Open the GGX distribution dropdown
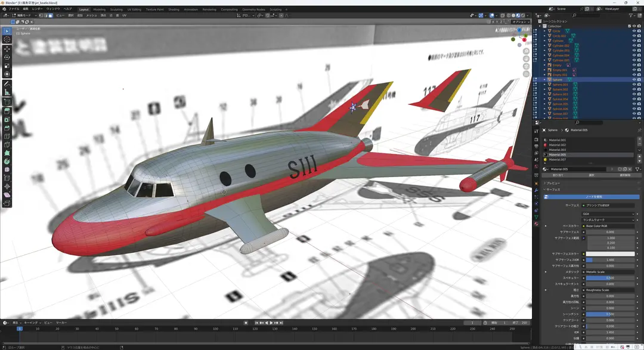Image resolution: width=644 pixels, height=350 pixels. 608,213
